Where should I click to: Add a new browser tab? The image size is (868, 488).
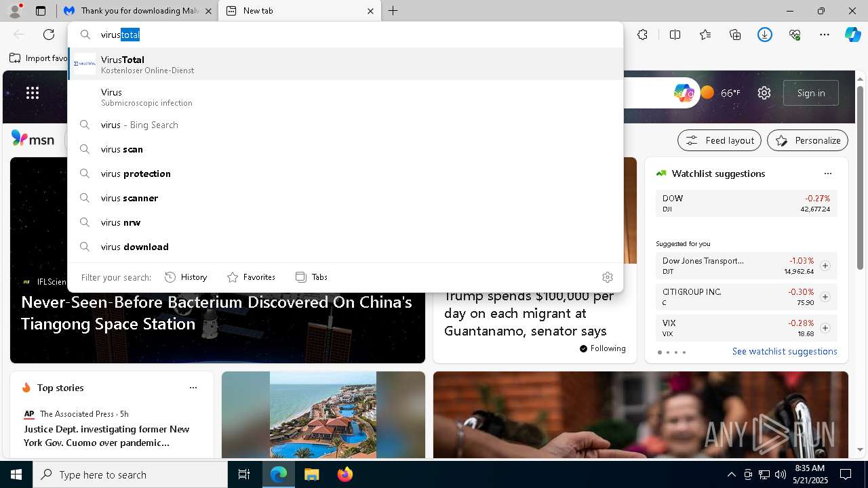coord(393,11)
